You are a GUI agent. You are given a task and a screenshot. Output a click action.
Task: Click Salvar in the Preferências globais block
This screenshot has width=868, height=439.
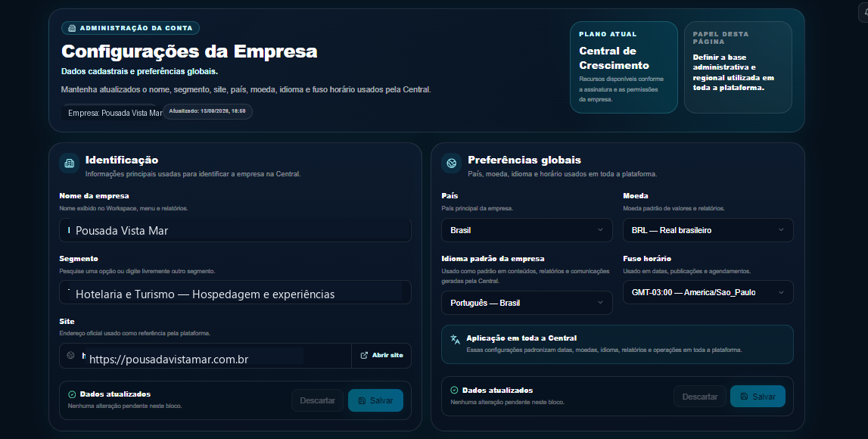click(x=758, y=397)
